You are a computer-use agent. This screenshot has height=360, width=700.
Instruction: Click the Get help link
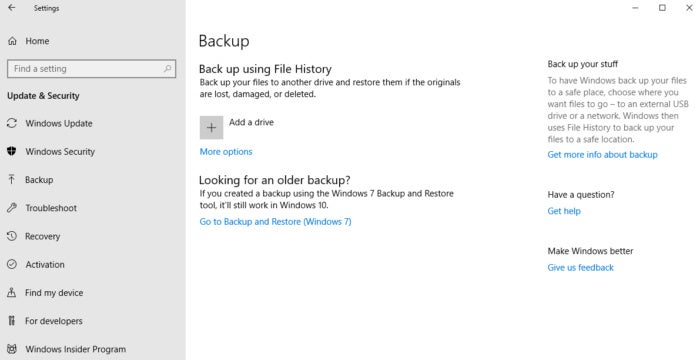pyautogui.click(x=564, y=211)
